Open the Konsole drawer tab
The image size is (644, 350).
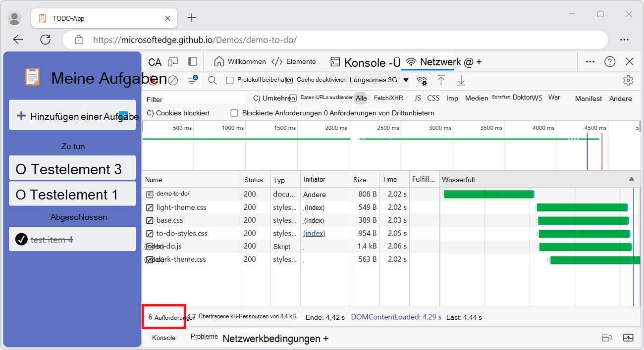(x=163, y=338)
